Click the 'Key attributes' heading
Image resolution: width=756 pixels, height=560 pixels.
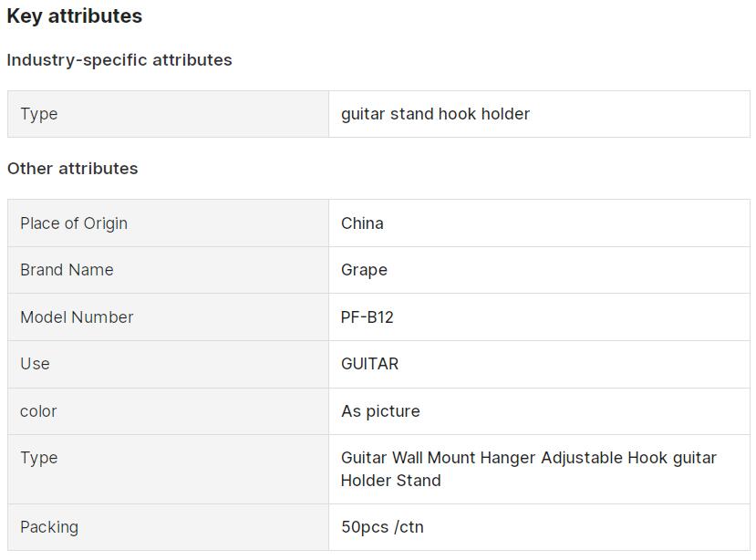click(x=75, y=16)
